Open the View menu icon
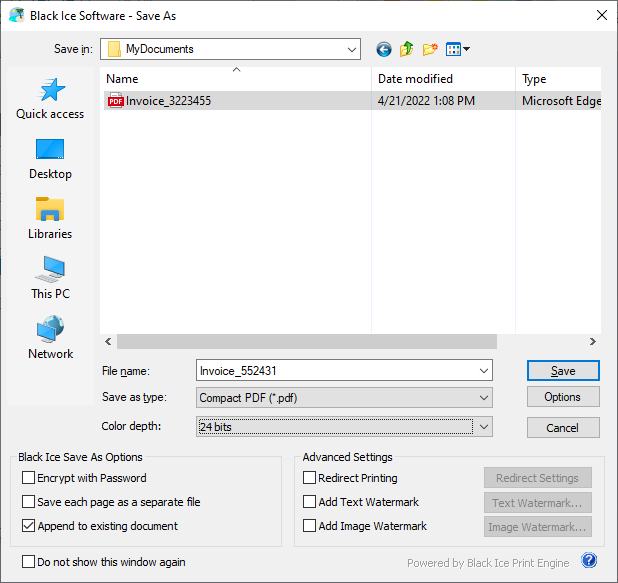This screenshot has width=618, height=583. (457, 49)
